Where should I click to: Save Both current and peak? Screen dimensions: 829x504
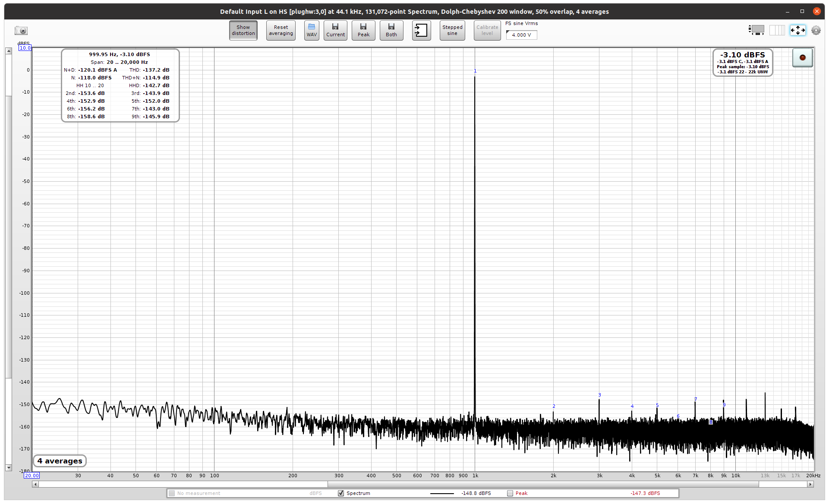[391, 30]
